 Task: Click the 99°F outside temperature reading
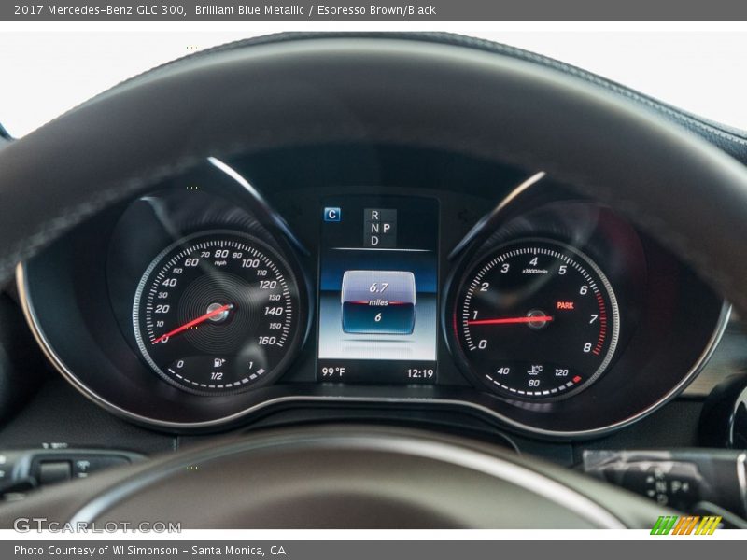click(x=333, y=371)
